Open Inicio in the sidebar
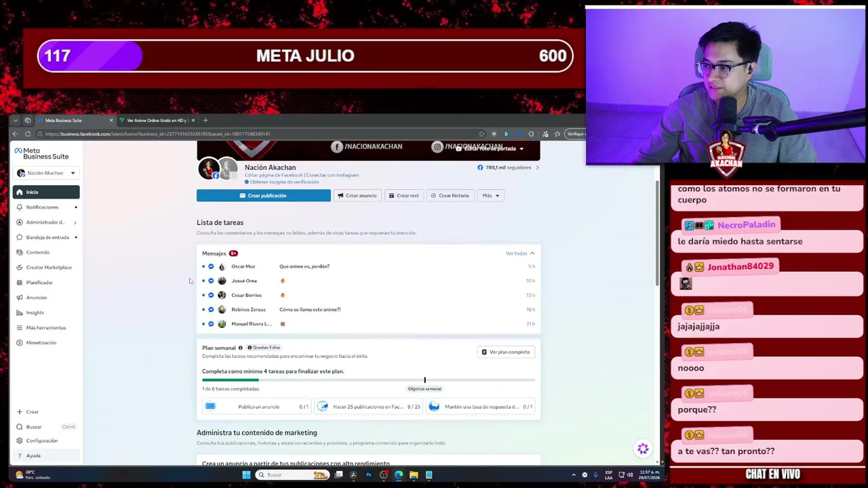The height and width of the screenshot is (488, 868). click(45, 192)
